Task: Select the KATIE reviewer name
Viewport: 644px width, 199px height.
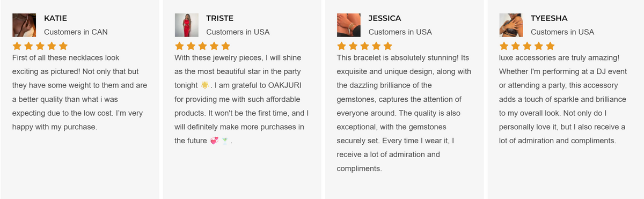Action: 55,18
